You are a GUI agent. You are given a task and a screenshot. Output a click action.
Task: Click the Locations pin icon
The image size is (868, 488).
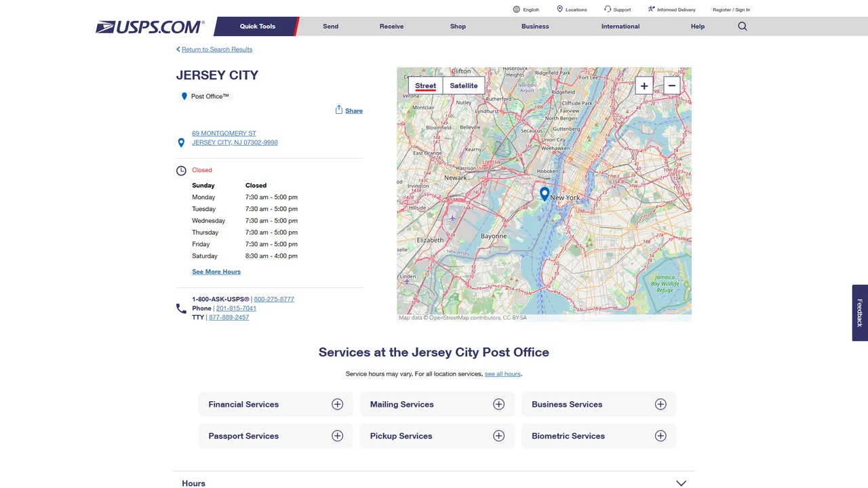pyautogui.click(x=560, y=9)
